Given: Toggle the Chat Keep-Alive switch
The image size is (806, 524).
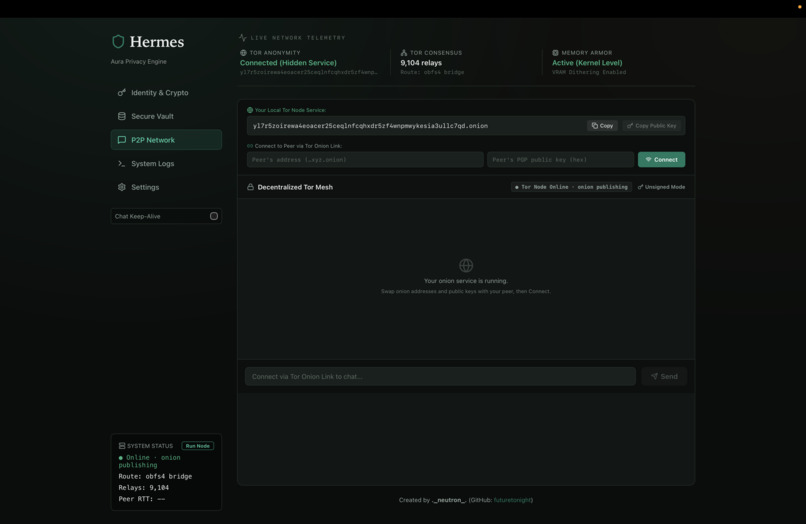Looking at the screenshot, I should 214,216.
